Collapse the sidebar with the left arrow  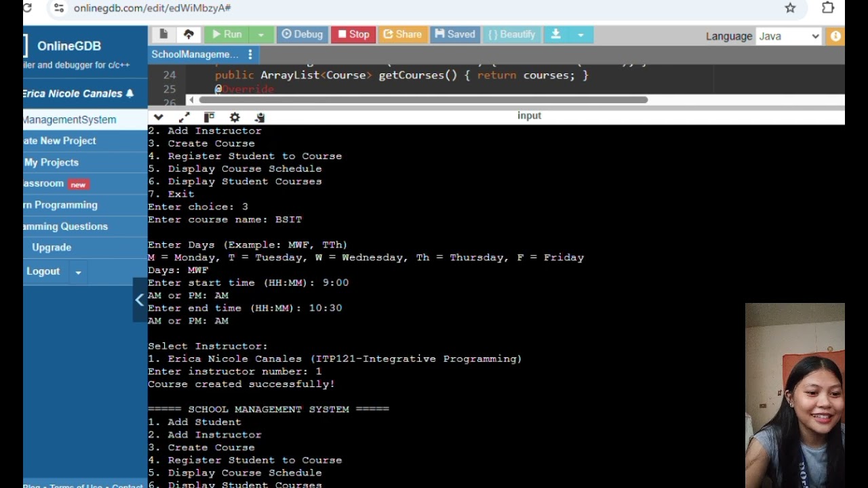140,300
